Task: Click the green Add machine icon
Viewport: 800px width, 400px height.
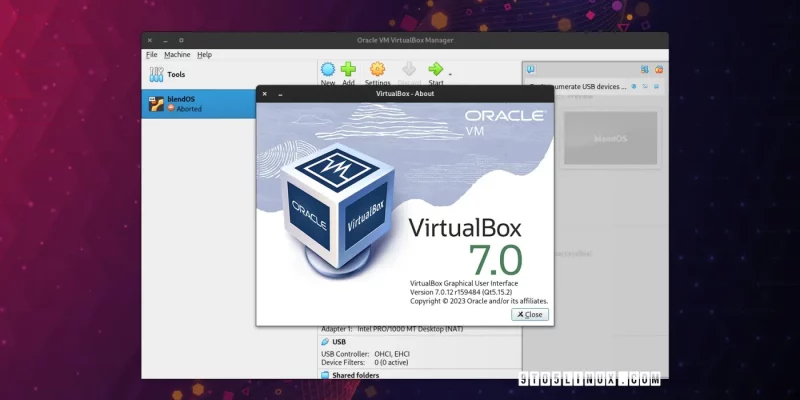Action: click(348, 69)
